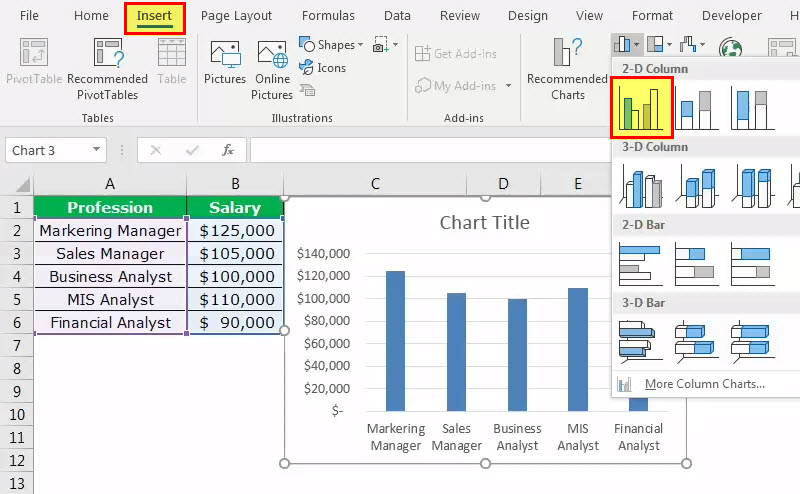This screenshot has width=800, height=494.
Task: Pick the 3-D Clustered Bar chart
Action: pyautogui.click(x=641, y=340)
